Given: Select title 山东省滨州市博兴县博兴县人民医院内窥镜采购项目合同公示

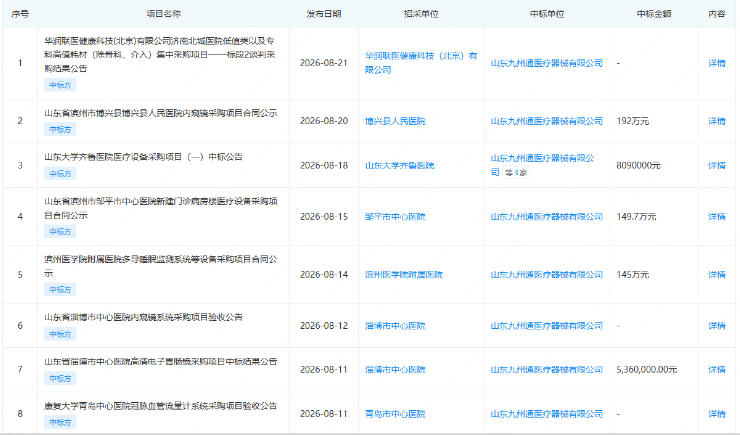Looking at the screenshot, I should [160, 113].
